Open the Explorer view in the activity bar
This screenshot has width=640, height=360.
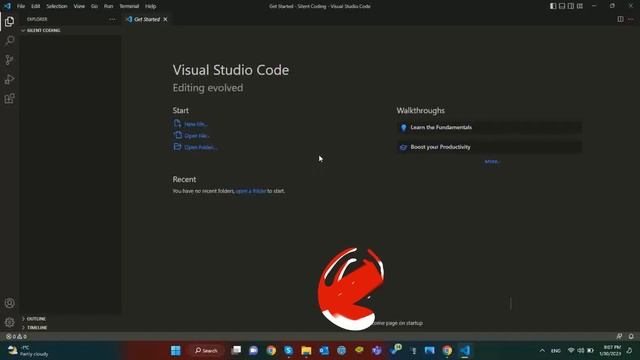(x=9, y=21)
